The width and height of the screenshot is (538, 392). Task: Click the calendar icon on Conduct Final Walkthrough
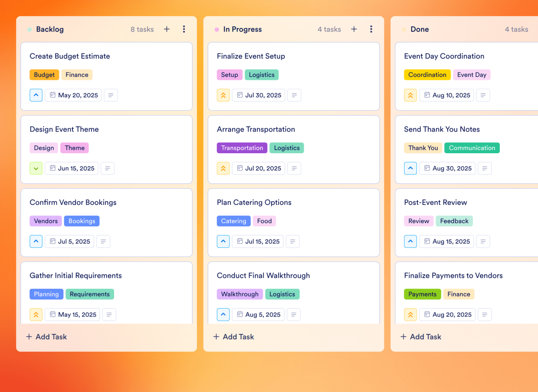(x=240, y=314)
